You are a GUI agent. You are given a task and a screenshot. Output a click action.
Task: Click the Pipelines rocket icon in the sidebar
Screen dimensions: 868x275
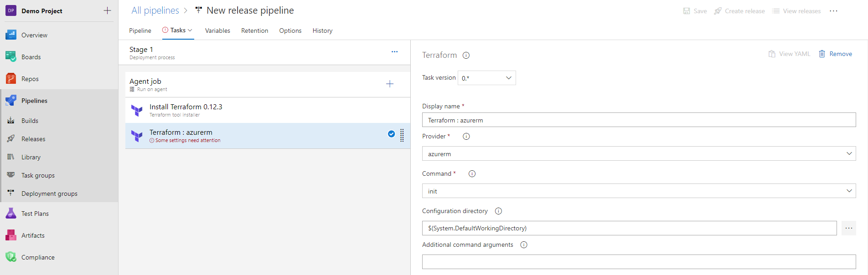click(x=11, y=101)
